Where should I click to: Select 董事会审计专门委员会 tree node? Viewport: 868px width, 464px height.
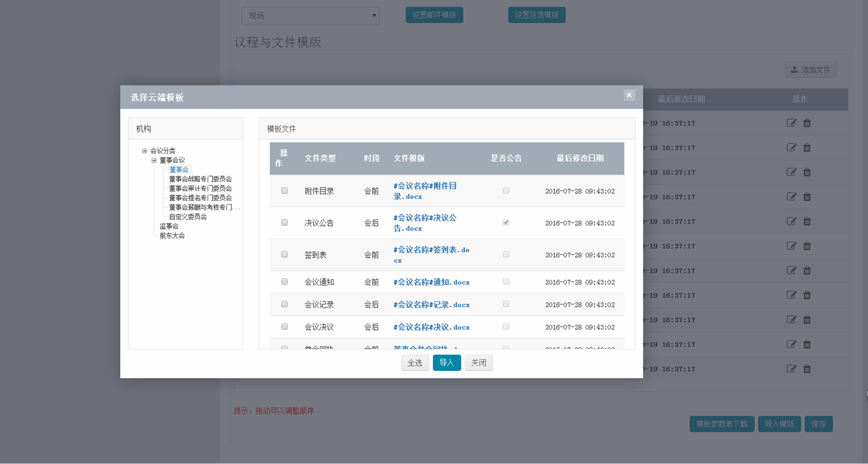(200, 188)
